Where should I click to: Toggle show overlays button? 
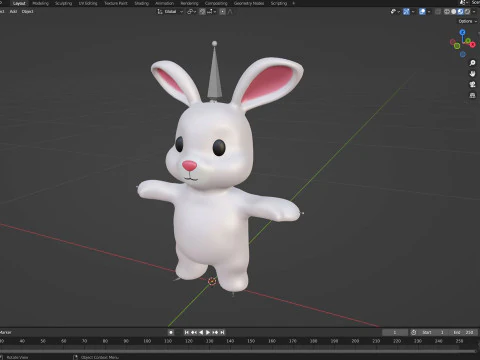click(422, 12)
